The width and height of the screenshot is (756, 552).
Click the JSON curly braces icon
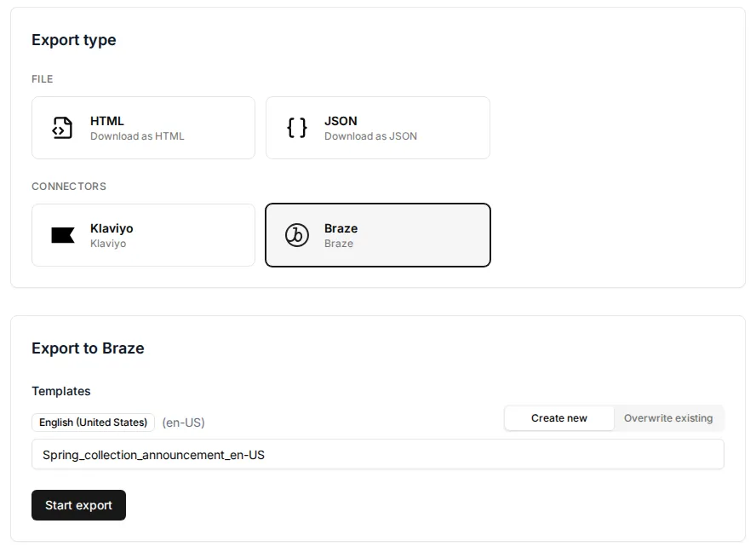click(296, 128)
